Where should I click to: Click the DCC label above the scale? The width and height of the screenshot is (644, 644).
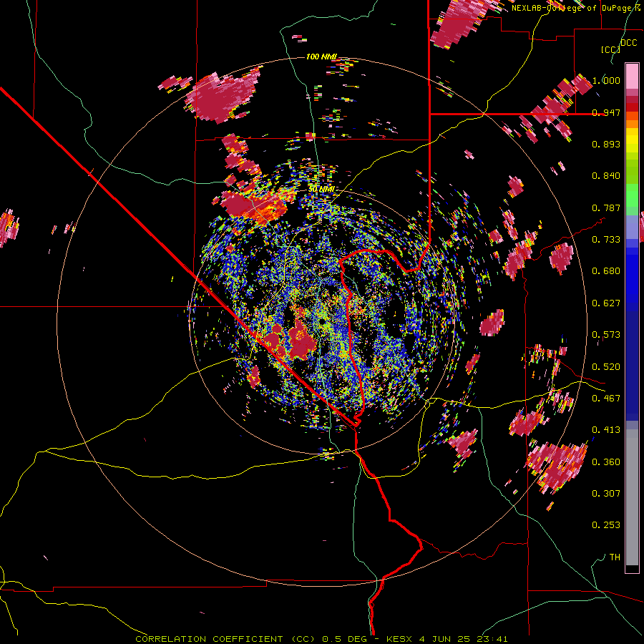[x=628, y=43]
